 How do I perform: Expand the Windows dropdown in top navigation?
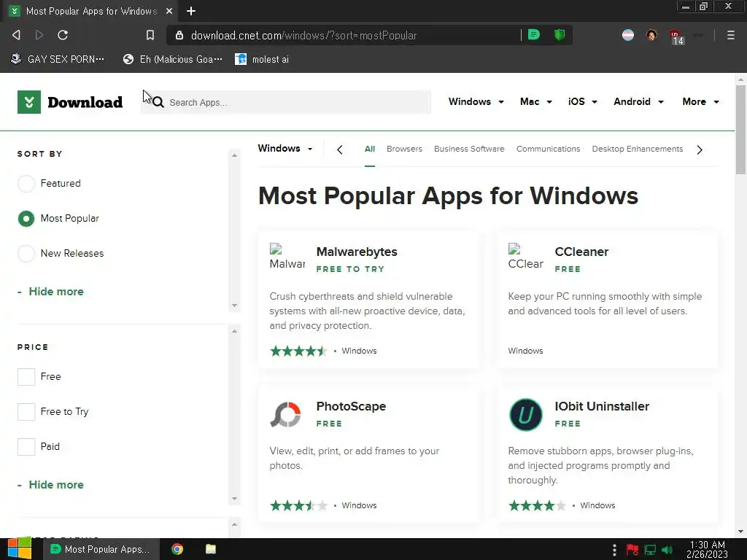click(476, 101)
